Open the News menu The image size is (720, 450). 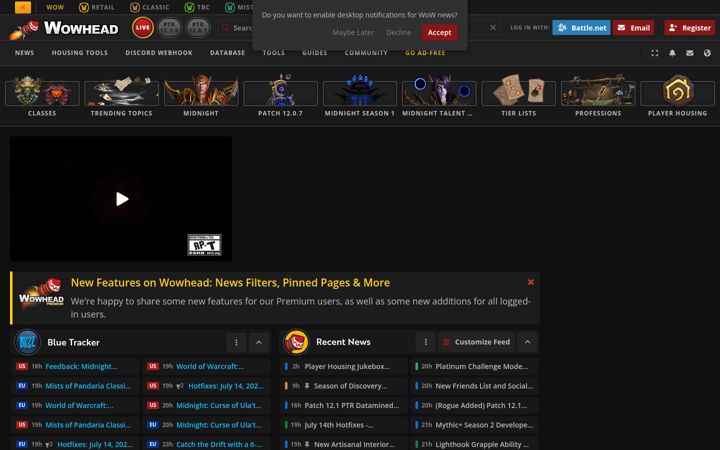[24, 53]
